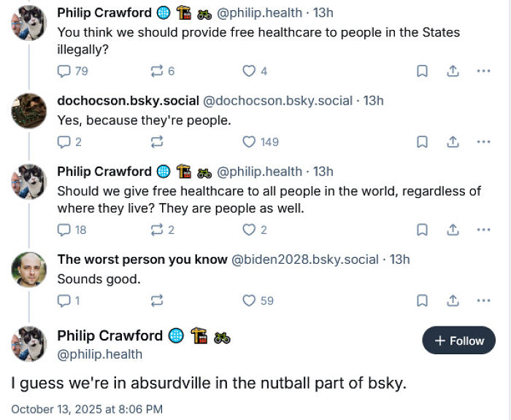Screen dimensions: 511x420
Task: Reply to the 'Sounds good.' post
Action: tap(64, 300)
